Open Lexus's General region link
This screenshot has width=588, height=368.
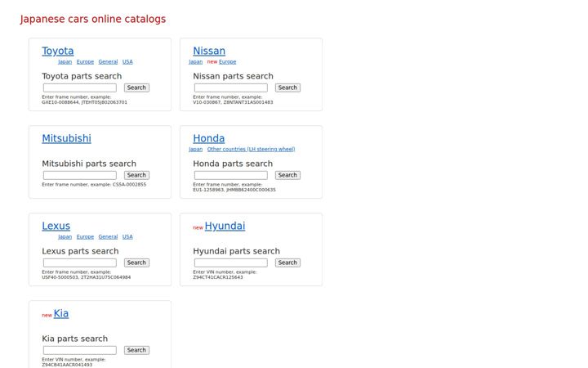click(108, 236)
